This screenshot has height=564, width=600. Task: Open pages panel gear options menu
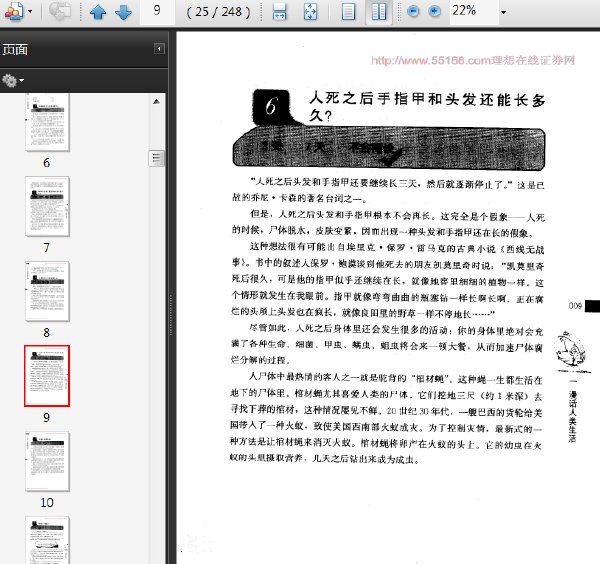(x=13, y=80)
